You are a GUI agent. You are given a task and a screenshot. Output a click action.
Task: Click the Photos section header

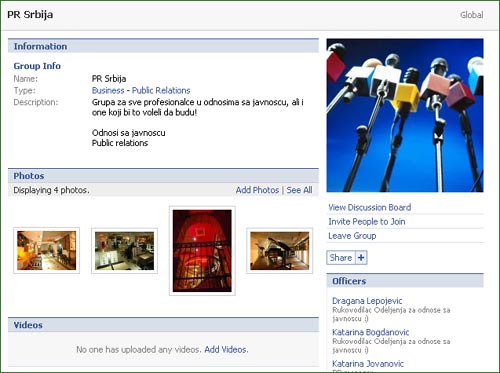pyautogui.click(x=163, y=176)
